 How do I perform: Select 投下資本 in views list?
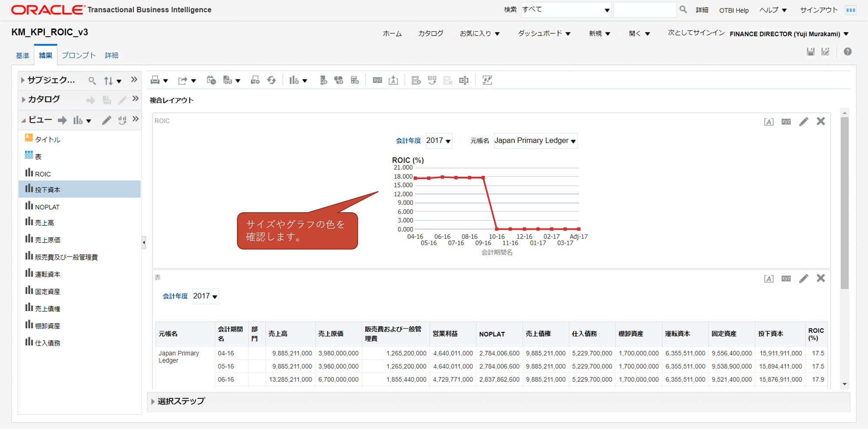click(79, 189)
